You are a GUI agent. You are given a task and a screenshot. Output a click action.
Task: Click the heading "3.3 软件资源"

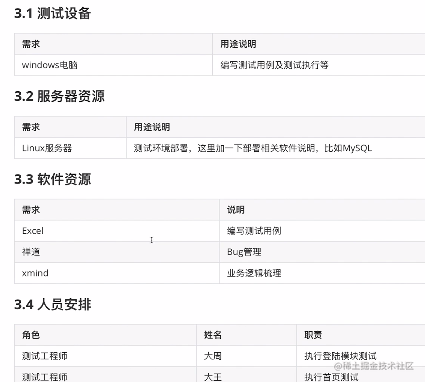[x=52, y=179]
